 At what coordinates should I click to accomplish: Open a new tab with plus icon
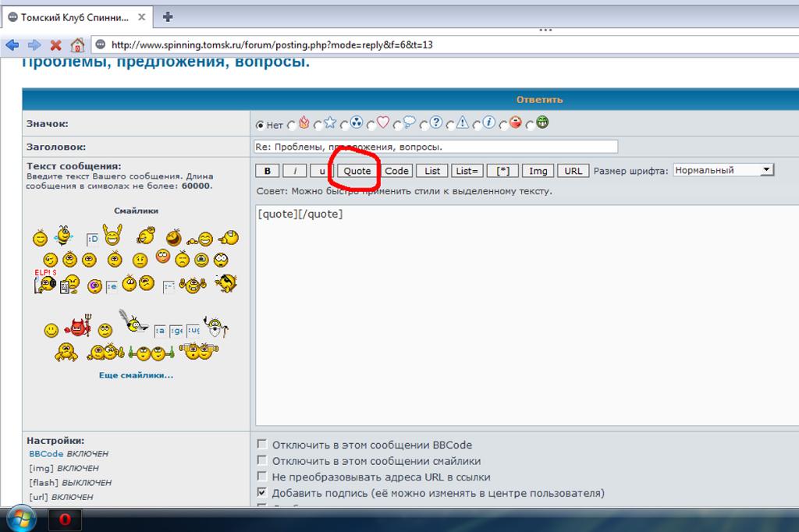pyautogui.click(x=167, y=16)
